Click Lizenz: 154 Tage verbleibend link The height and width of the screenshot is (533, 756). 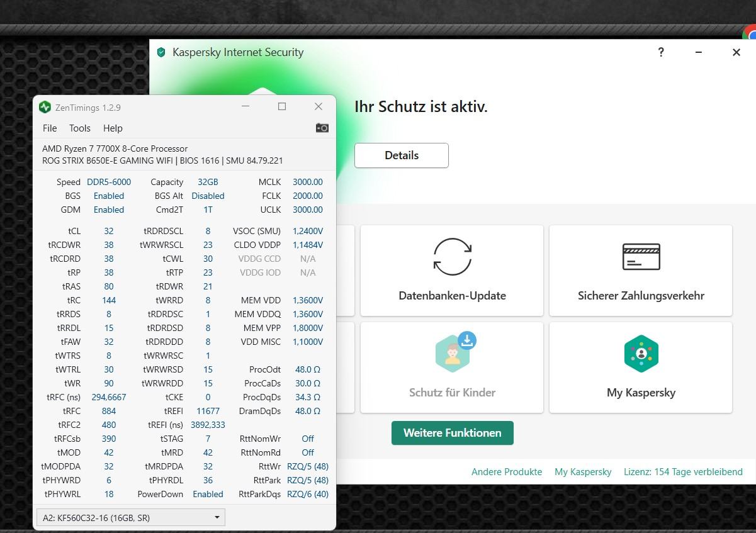coord(683,471)
